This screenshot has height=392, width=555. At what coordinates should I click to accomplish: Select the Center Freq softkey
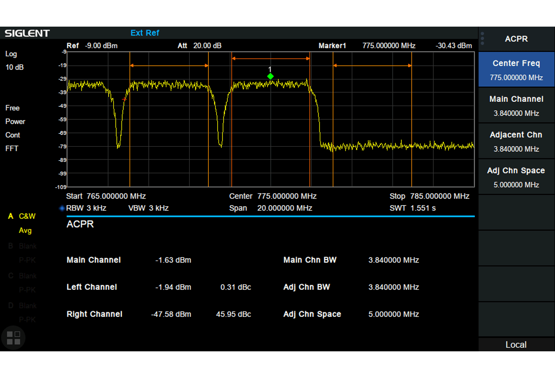[x=516, y=70]
